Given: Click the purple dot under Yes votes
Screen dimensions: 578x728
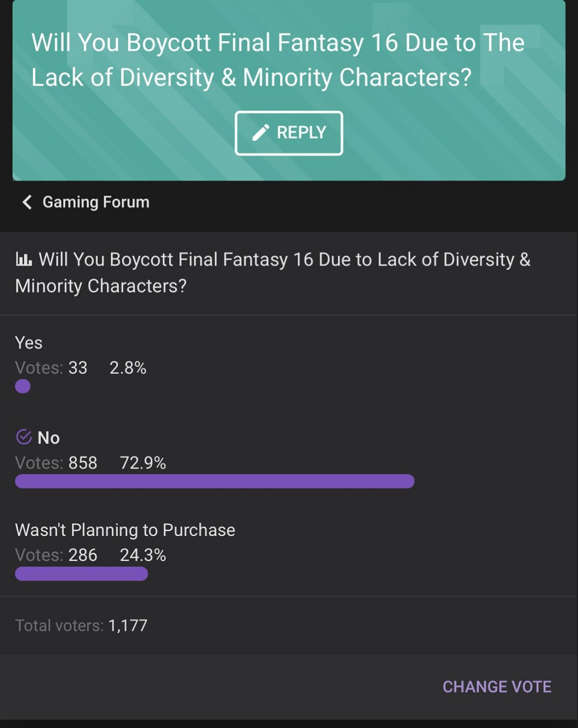Looking at the screenshot, I should point(22,386).
